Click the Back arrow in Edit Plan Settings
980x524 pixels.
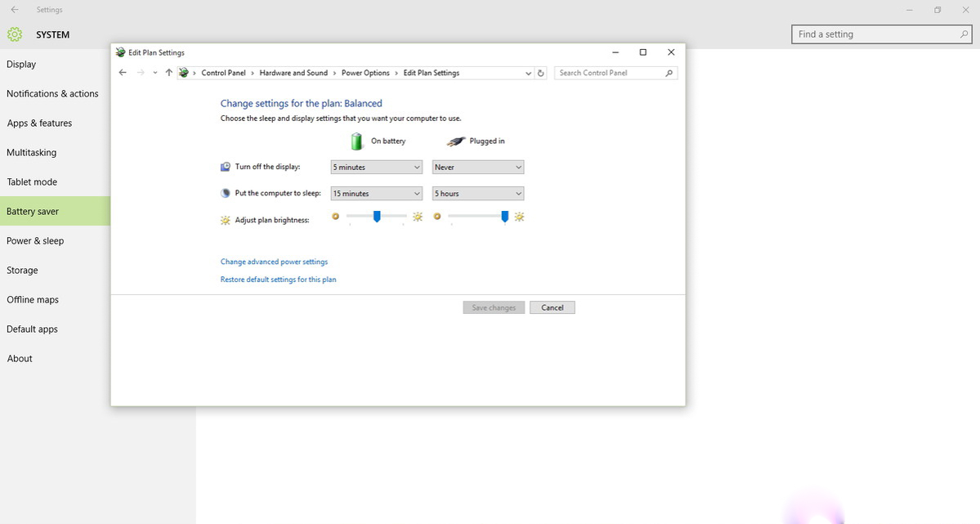click(123, 73)
